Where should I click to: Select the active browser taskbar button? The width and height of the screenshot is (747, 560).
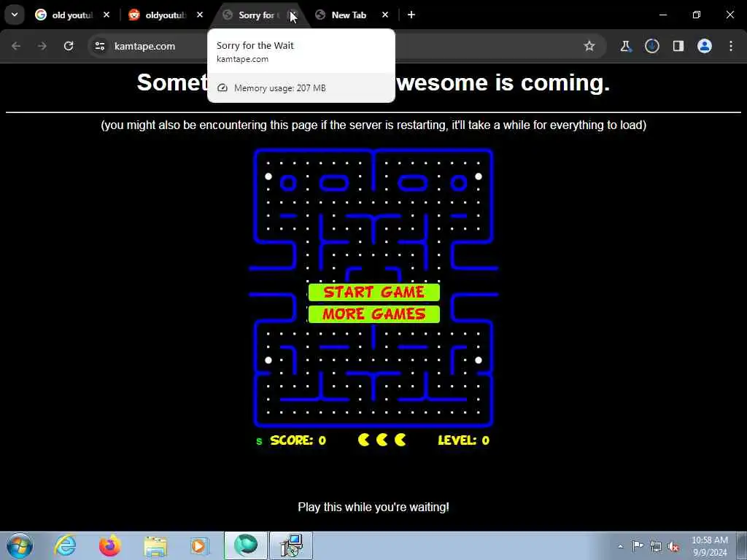[246, 545]
